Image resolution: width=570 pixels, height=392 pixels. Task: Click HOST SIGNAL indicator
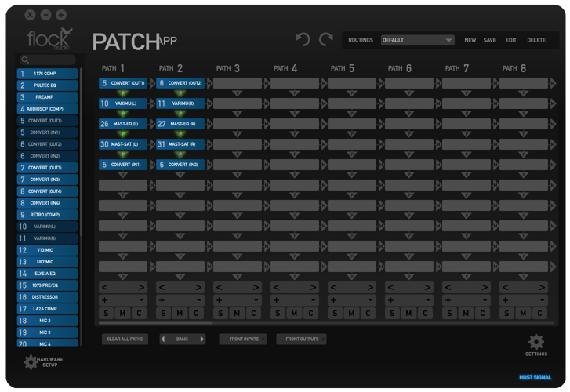(x=535, y=377)
